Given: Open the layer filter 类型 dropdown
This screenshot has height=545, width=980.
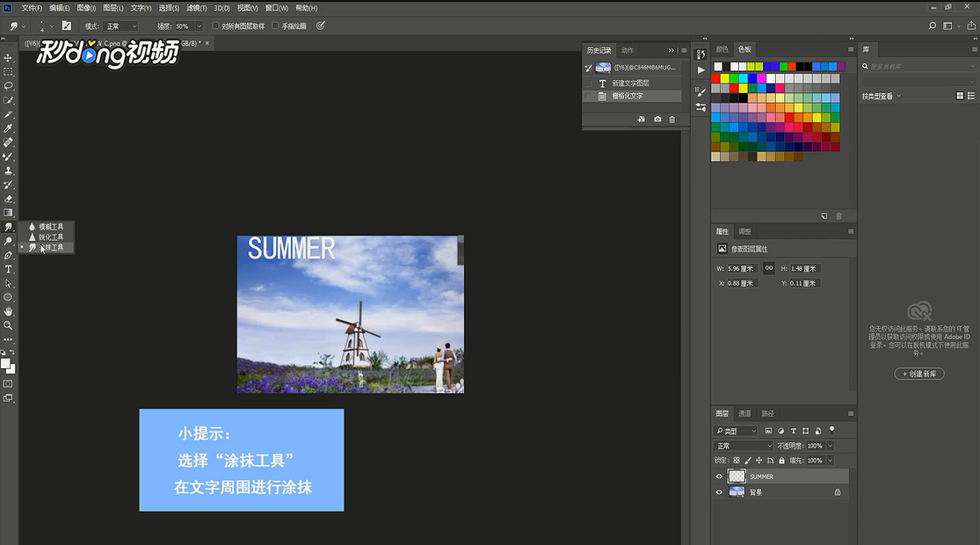Looking at the screenshot, I should pyautogui.click(x=736, y=431).
